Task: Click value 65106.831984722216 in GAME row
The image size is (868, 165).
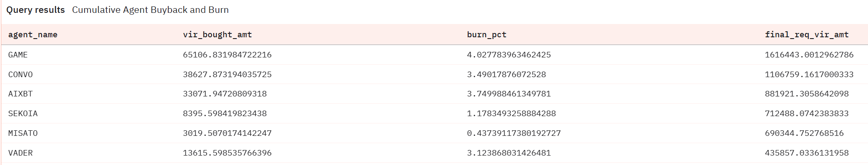Action: tap(227, 55)
